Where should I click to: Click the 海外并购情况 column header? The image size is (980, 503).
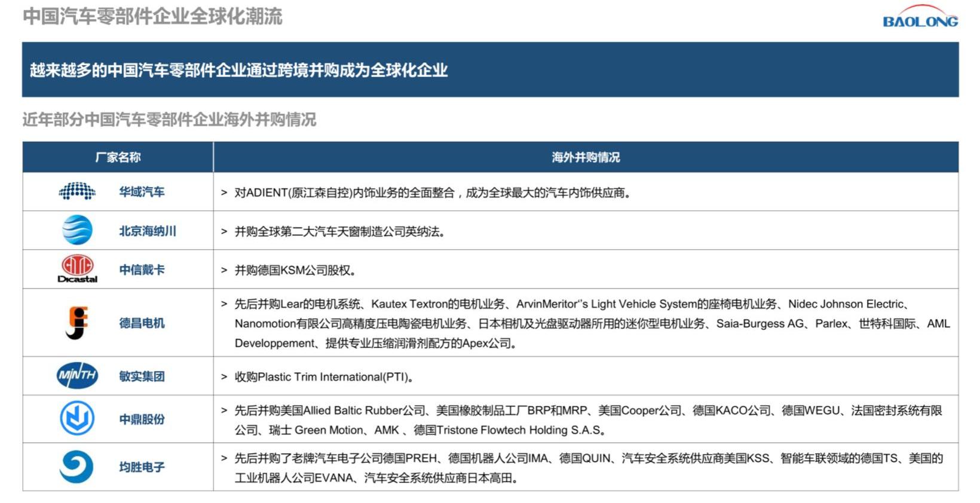tap(586, 157)
